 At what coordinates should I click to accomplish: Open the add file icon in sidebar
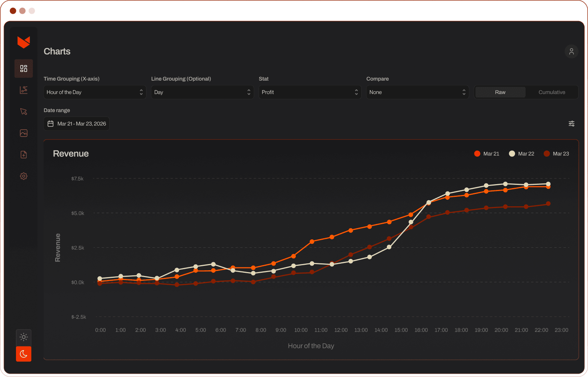(24, 155)
